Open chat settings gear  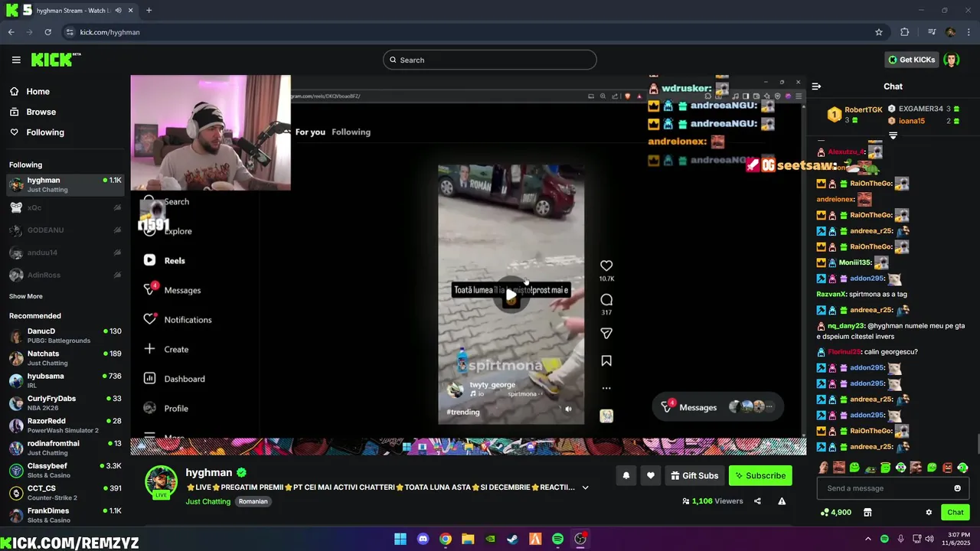[x=929, y=512]
